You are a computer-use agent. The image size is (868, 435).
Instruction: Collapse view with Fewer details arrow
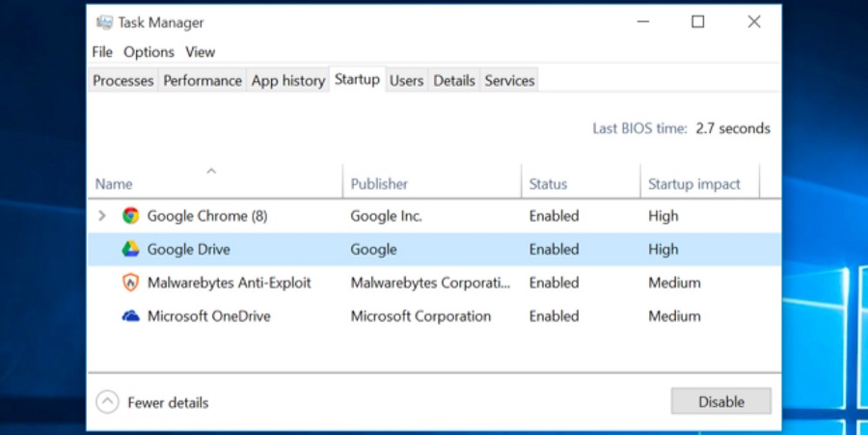coord(108,402)
